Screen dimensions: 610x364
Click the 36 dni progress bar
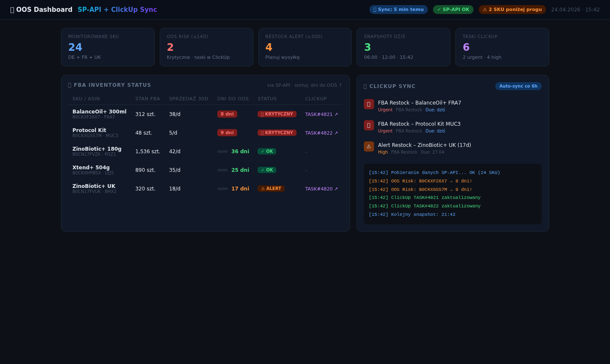click(x=222, y=152)
